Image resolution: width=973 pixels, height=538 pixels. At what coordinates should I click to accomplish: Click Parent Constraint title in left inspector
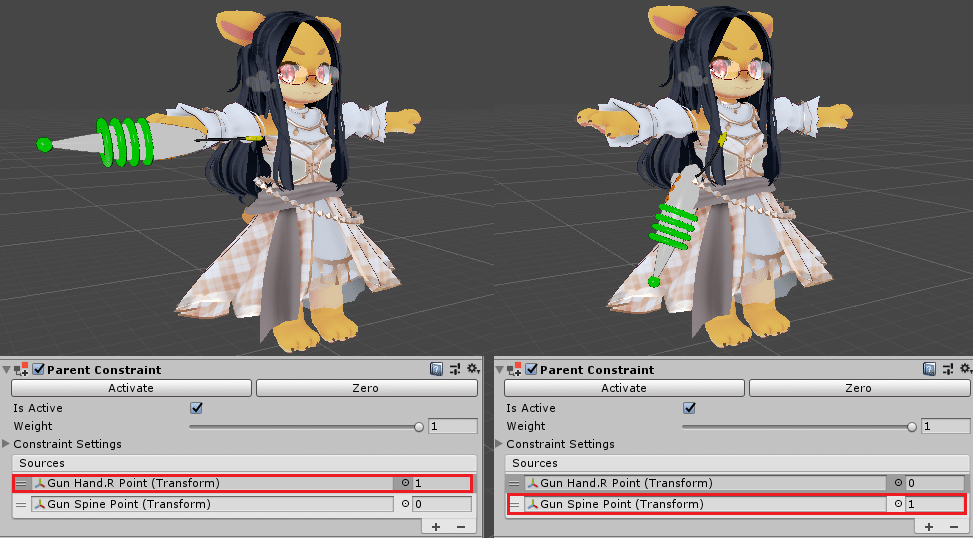[x=104, y=370]
